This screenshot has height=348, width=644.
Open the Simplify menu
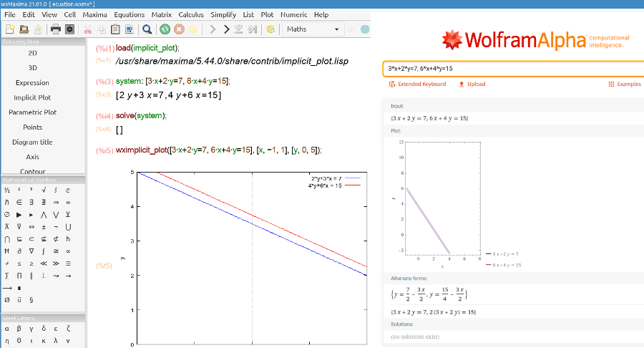[223, 15]
